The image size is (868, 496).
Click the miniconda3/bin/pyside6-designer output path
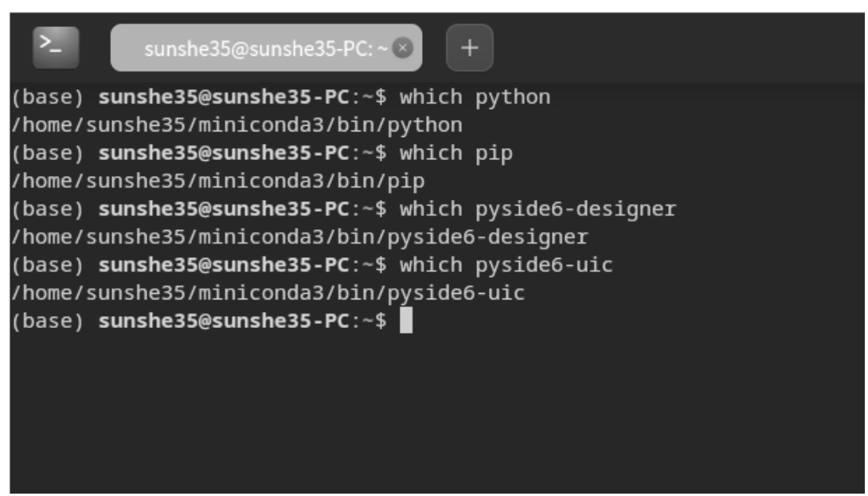[299, 237]
